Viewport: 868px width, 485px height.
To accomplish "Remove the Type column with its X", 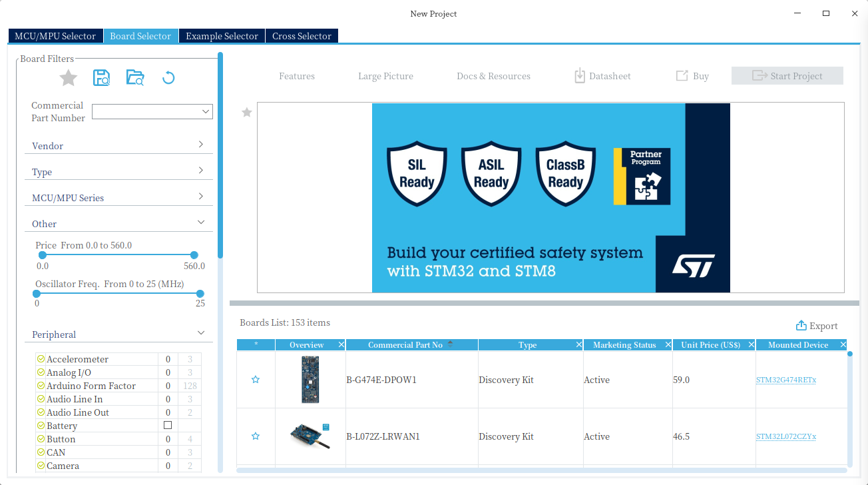I will click(x=578, y=344).
